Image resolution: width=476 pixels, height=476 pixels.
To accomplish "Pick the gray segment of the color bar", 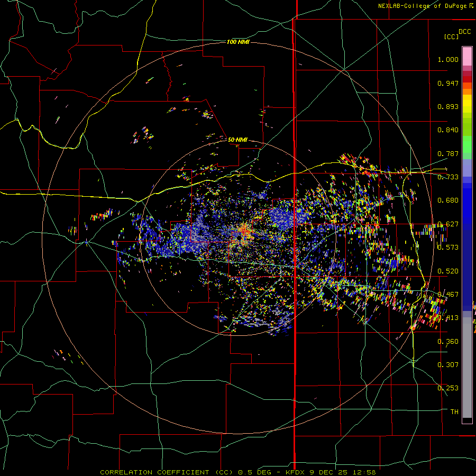I will pyautogui.click(x=467, y=368).
